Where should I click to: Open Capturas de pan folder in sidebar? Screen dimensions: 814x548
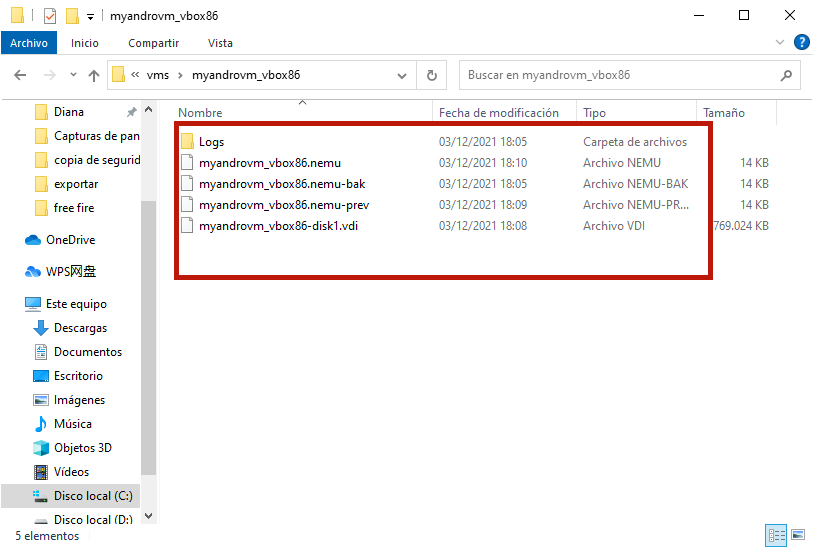tap(97, 136)
